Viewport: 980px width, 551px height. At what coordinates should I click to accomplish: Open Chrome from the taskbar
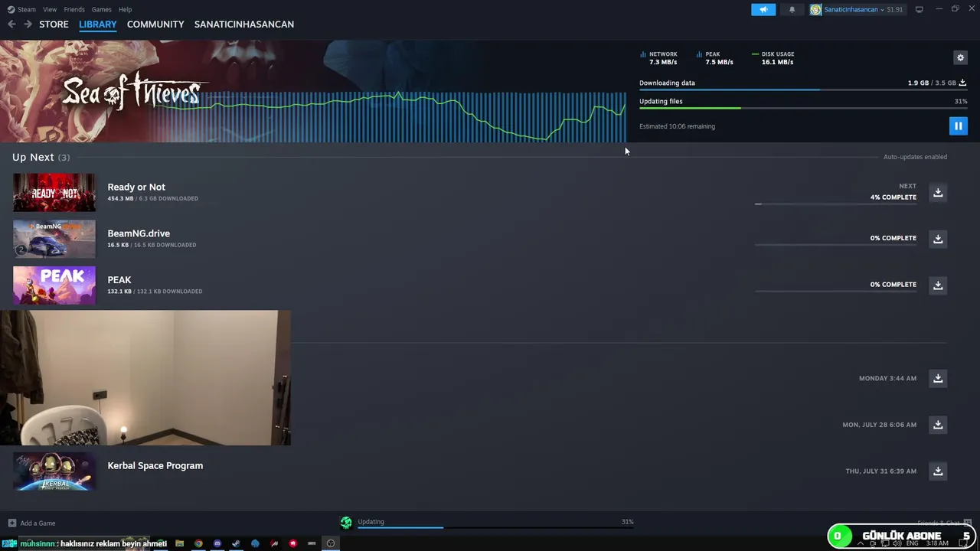[198, 543]
